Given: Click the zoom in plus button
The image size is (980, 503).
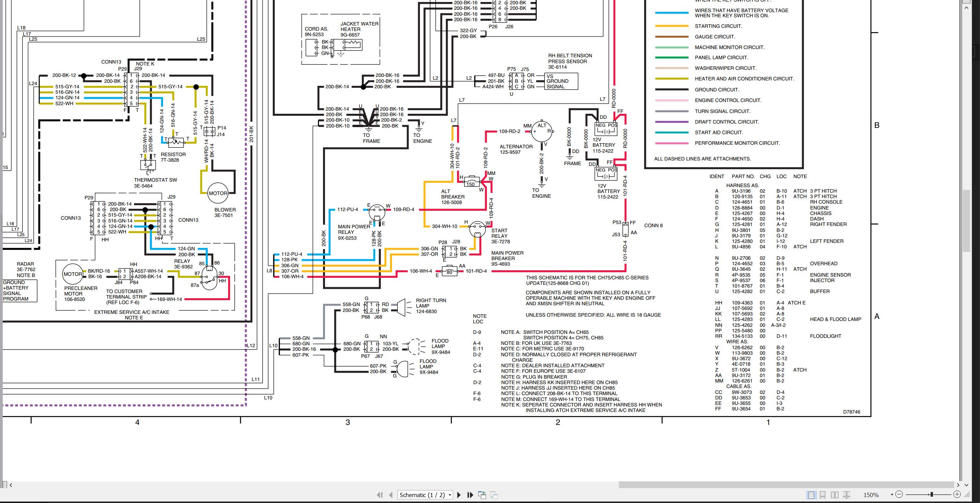Looking at the screenshot, I should pyautogui.click(x=957, y=494).
